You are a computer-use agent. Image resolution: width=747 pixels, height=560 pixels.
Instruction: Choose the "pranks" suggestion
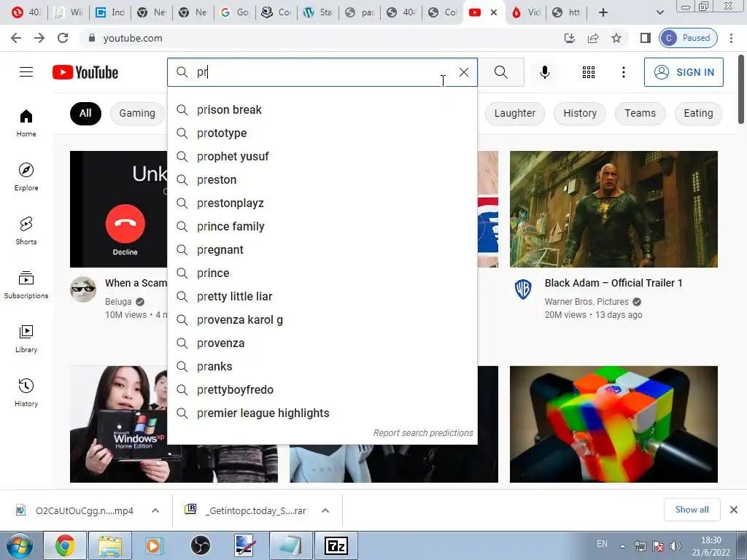pyautogui.click(x=322, y=367)
